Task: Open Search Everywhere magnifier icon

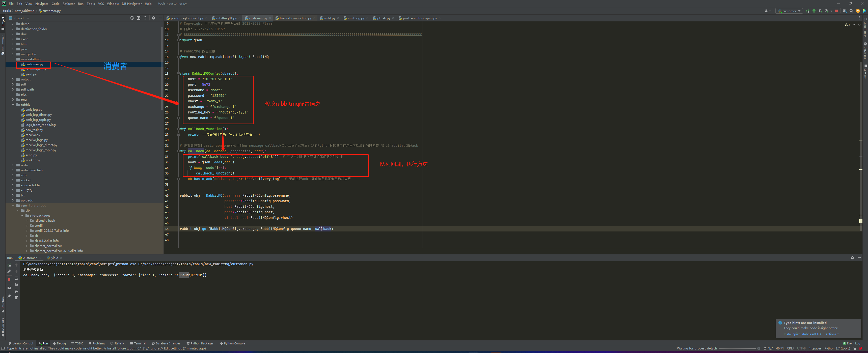Action: tap(851, 11)
